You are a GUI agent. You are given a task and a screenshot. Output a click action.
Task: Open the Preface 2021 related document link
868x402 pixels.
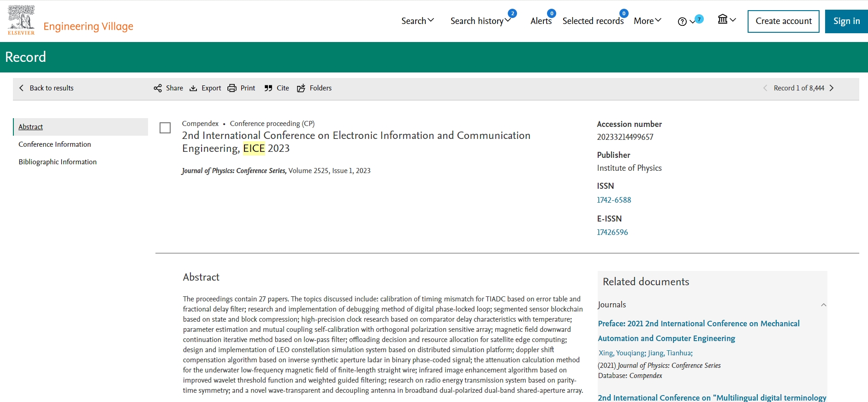[699, 331]
